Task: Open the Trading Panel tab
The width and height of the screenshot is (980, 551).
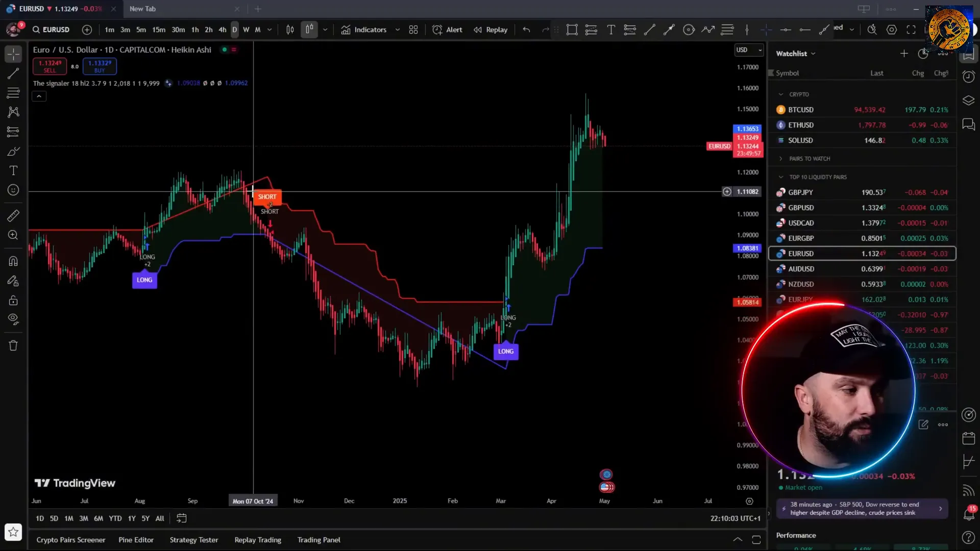Action: (x=319, y=540)
